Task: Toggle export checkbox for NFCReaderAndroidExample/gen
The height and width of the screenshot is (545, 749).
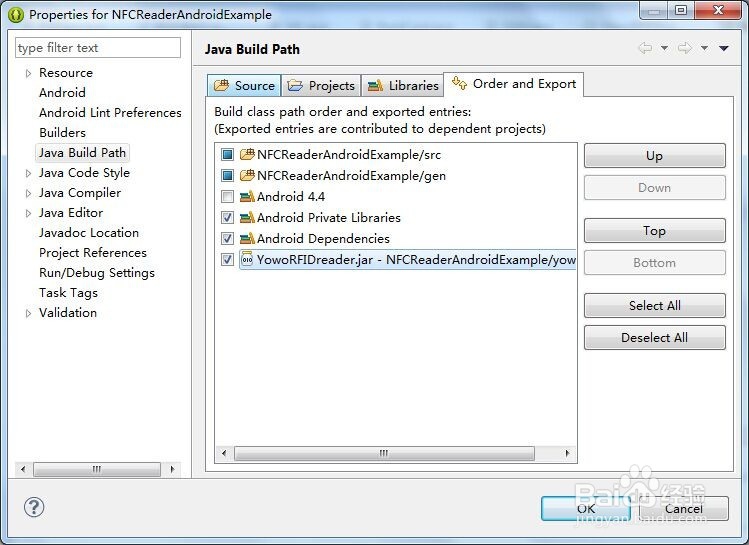Action: click(x=227, y=175)
